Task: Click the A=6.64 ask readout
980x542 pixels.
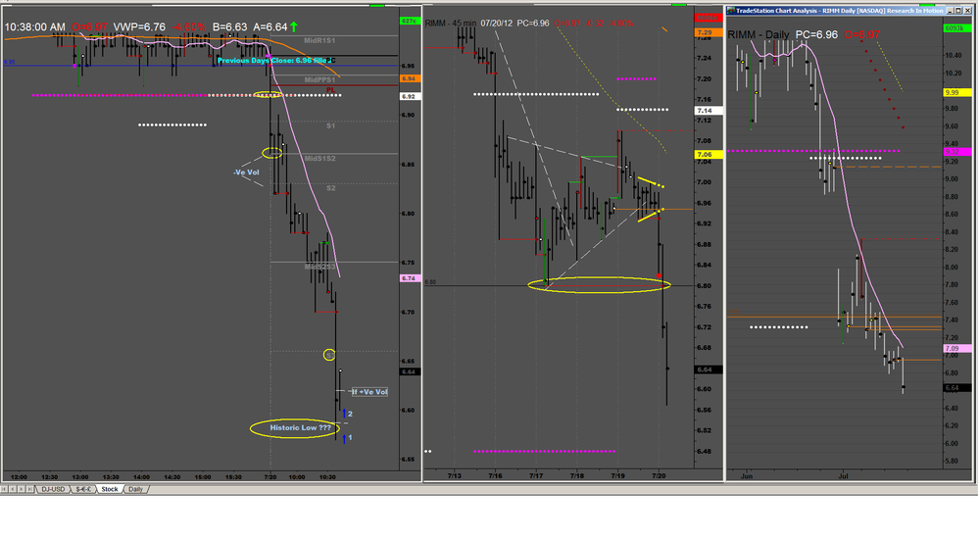Action: click(x=270, y=26)
